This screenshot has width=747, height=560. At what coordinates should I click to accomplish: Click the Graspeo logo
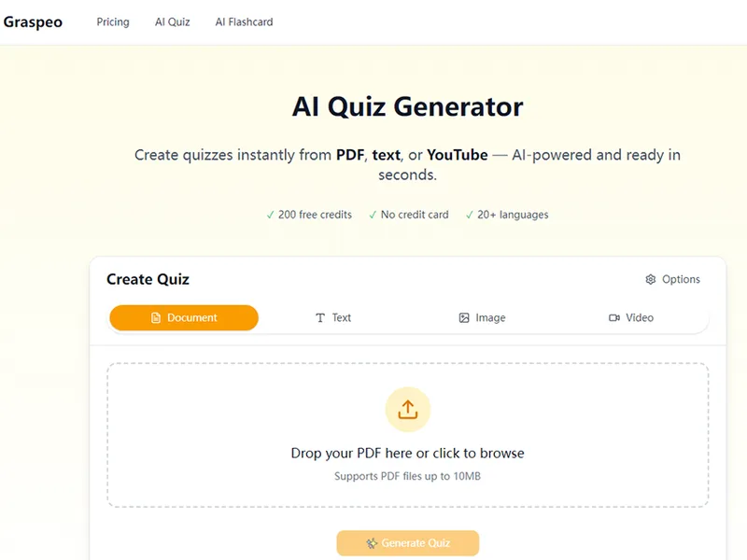pos(33,22)
